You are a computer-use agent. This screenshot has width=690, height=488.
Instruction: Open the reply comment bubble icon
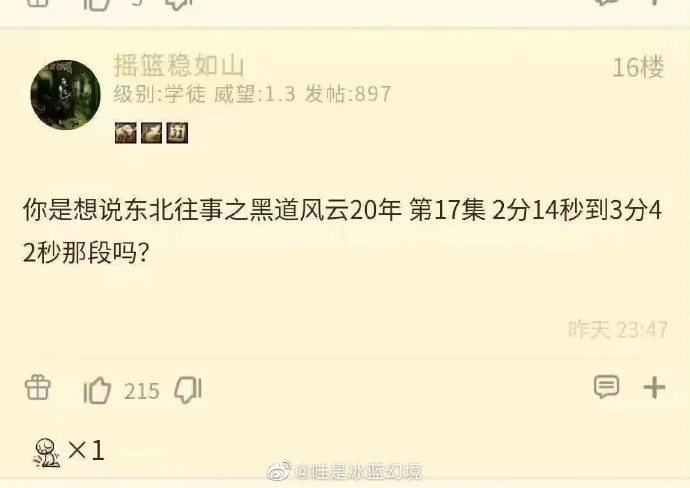tap(606, 387)
